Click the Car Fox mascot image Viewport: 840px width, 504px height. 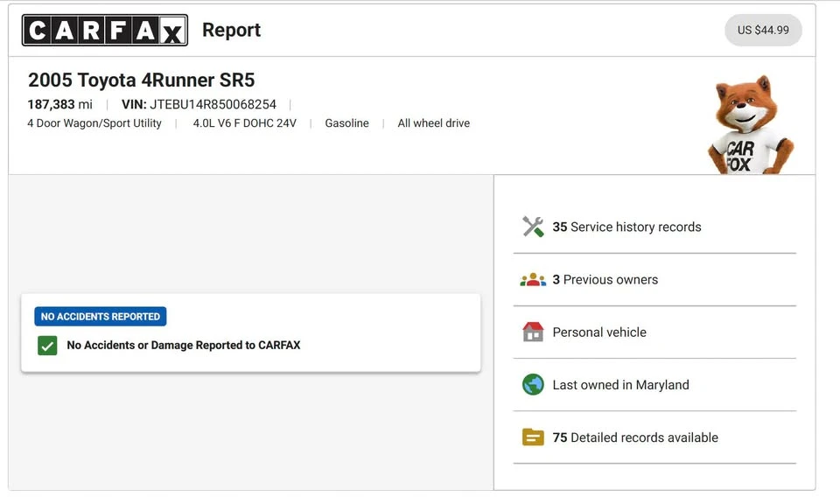tap(750, 124)
